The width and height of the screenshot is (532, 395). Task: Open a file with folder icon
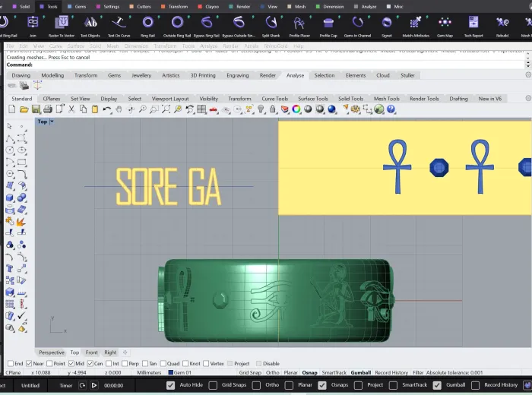[24, 109]
